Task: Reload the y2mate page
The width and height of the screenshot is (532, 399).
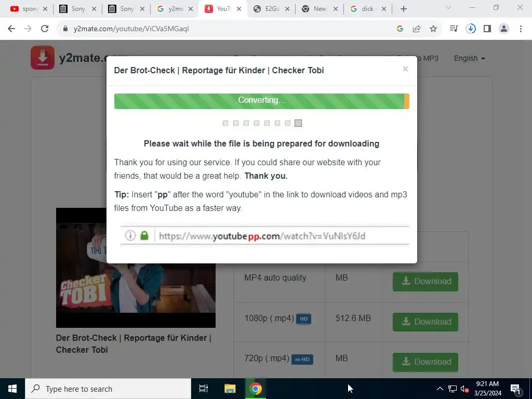Action: point(45,29)
